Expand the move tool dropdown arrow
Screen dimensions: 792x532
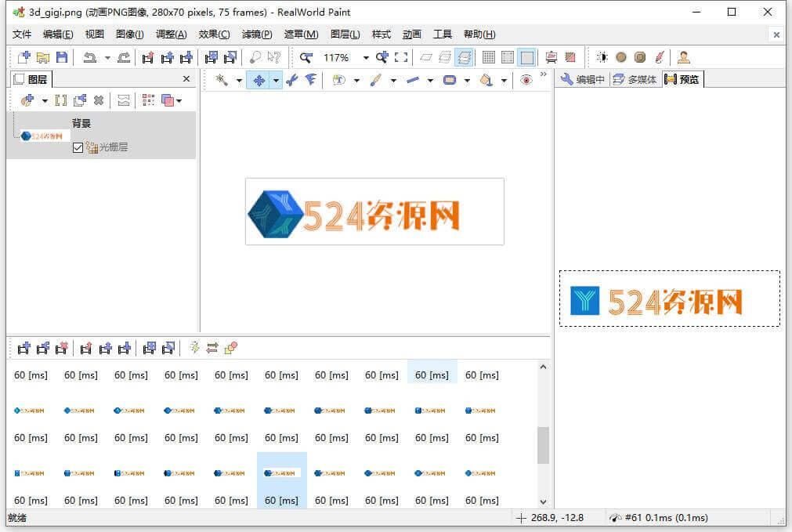pyautogui.click(x=276, y=81)
